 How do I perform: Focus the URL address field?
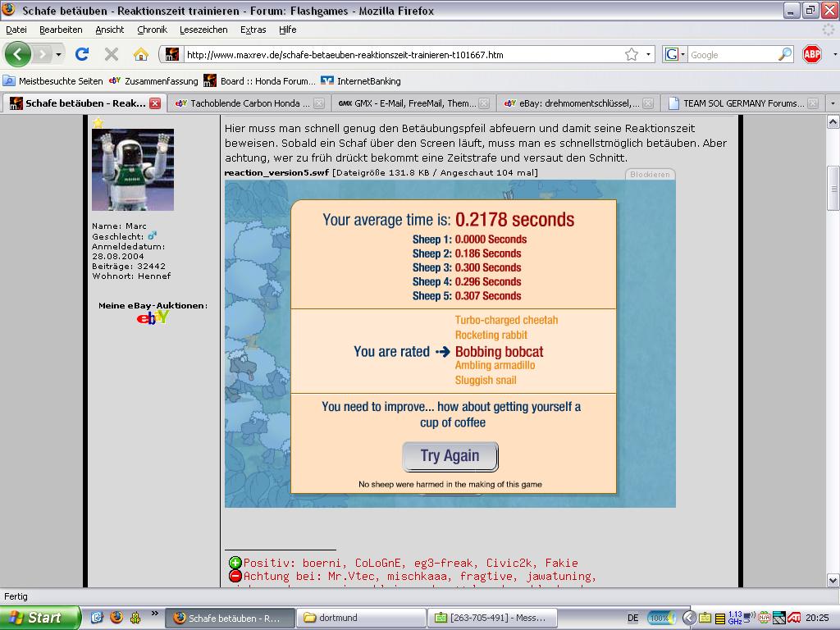(403, 55)
